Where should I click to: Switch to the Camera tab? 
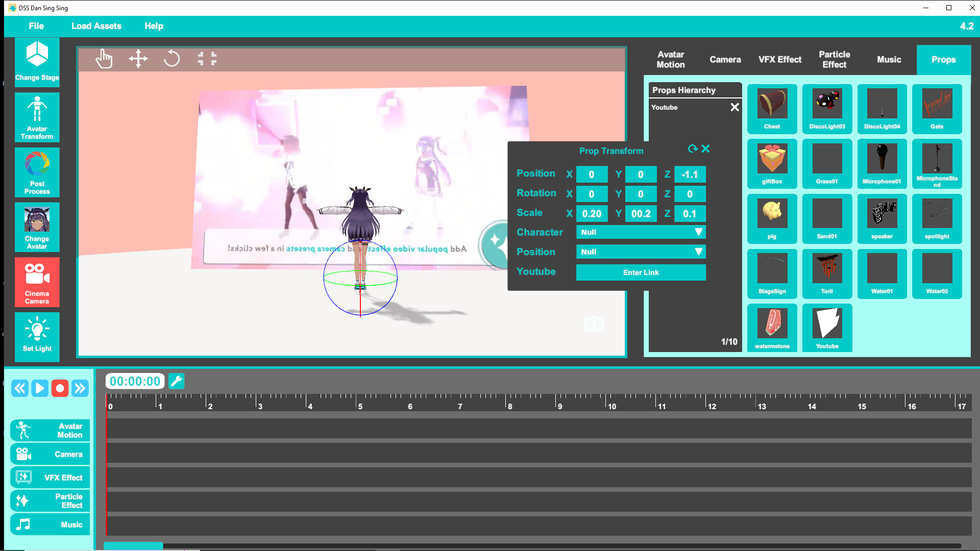[x=725, y=59]
